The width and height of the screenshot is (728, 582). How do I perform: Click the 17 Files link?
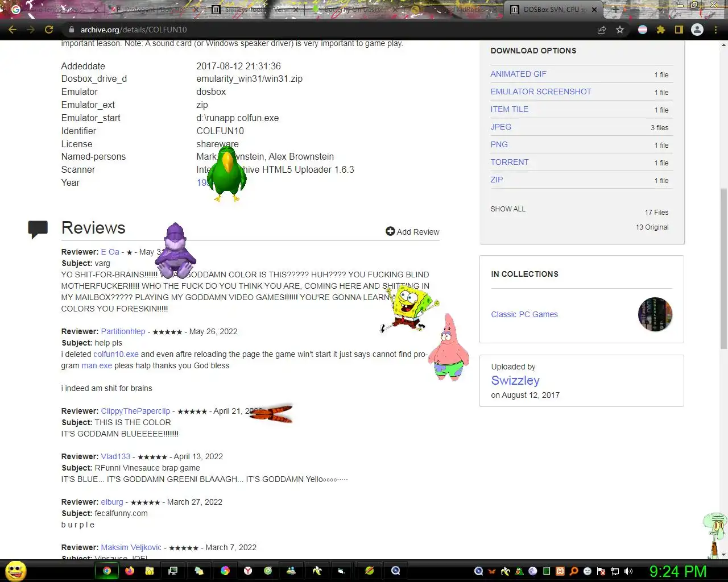(656, 213)
